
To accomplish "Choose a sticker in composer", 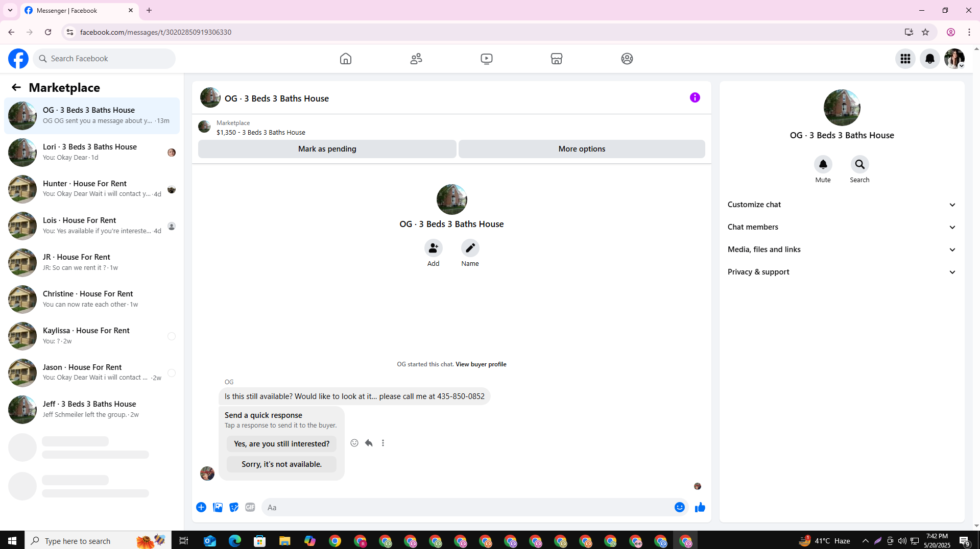I will 234,507.
